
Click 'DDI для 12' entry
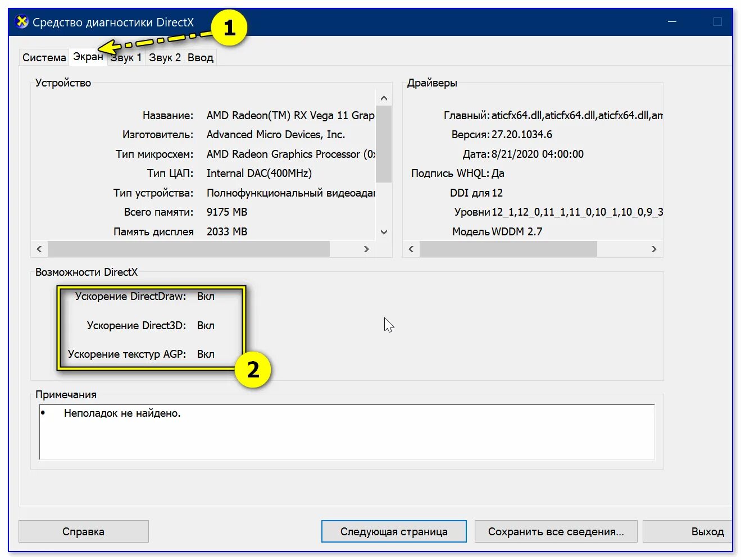click(476, 193)
